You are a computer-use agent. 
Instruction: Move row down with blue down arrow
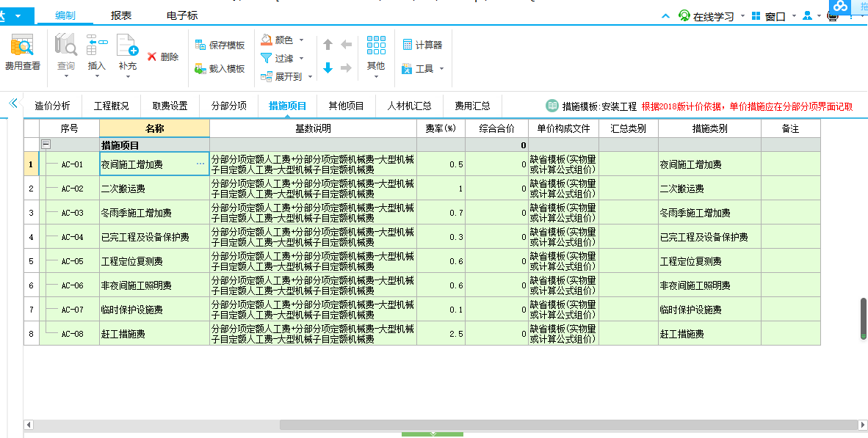tap(328, 68)
